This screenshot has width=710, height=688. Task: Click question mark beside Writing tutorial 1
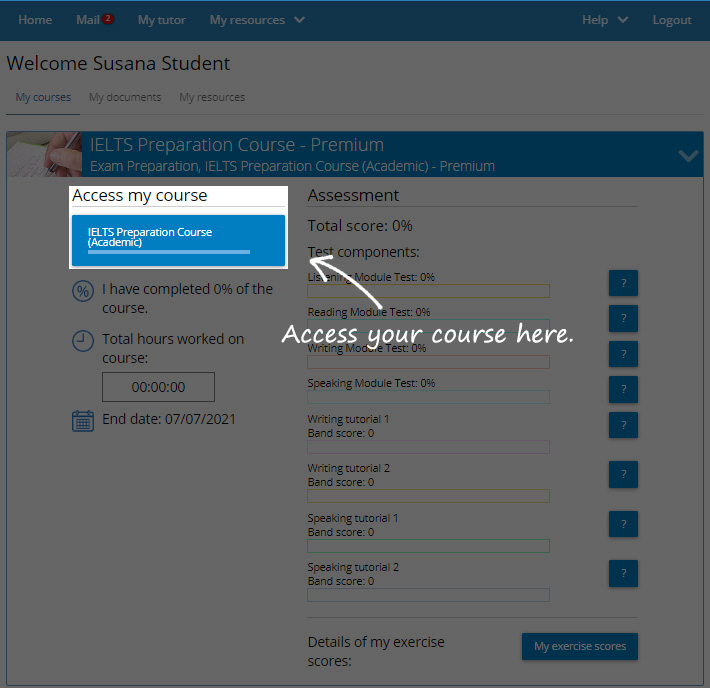point(623,425)
